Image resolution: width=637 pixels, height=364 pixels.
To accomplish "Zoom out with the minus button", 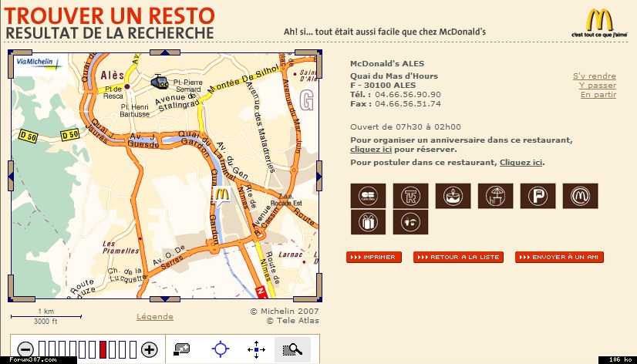I will click(x=25, y=349).
